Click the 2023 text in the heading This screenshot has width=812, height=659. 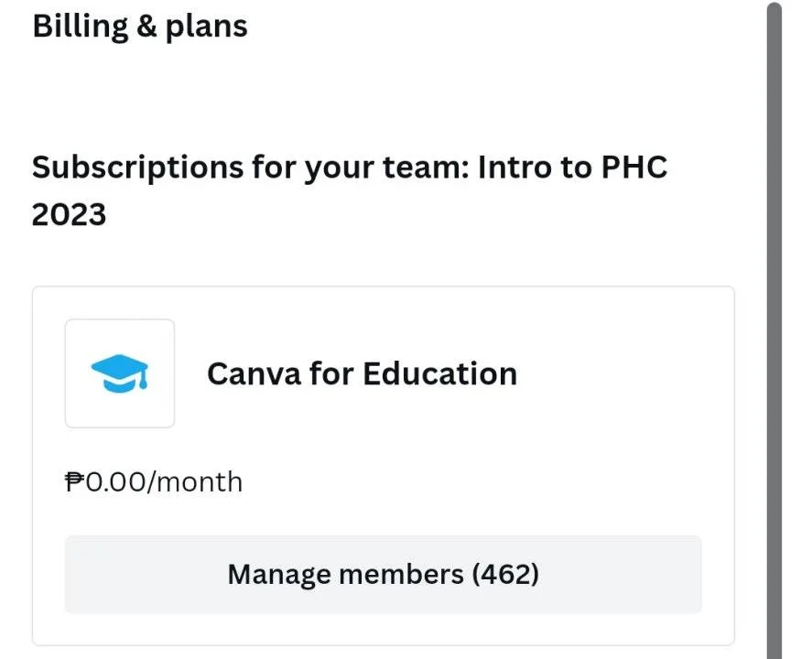tap(69, 214)
